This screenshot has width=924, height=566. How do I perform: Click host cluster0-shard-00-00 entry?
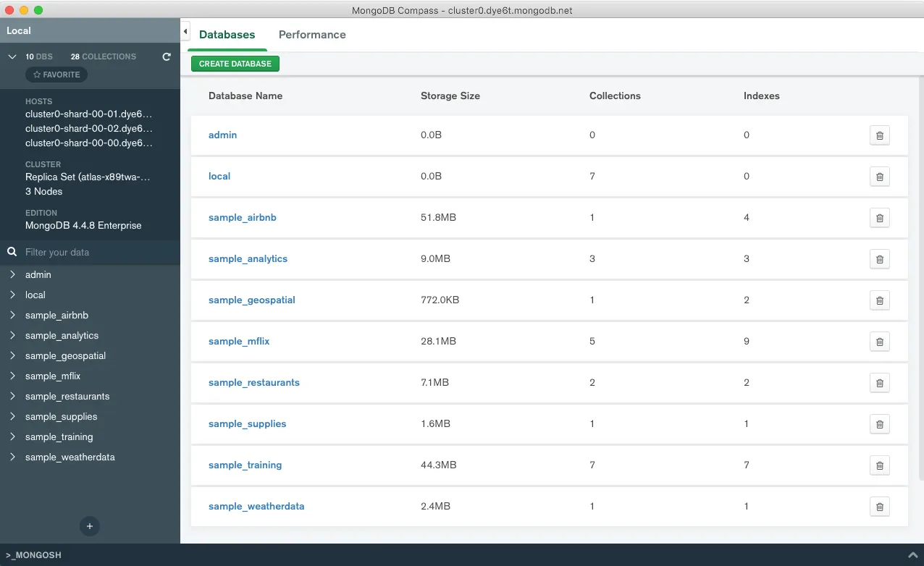coord(89,143)
